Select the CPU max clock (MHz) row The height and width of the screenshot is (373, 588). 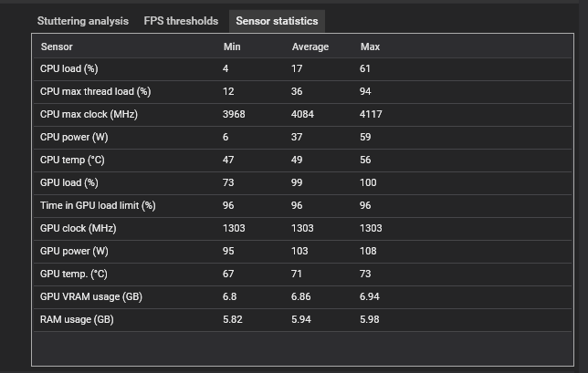pos(302,115)
